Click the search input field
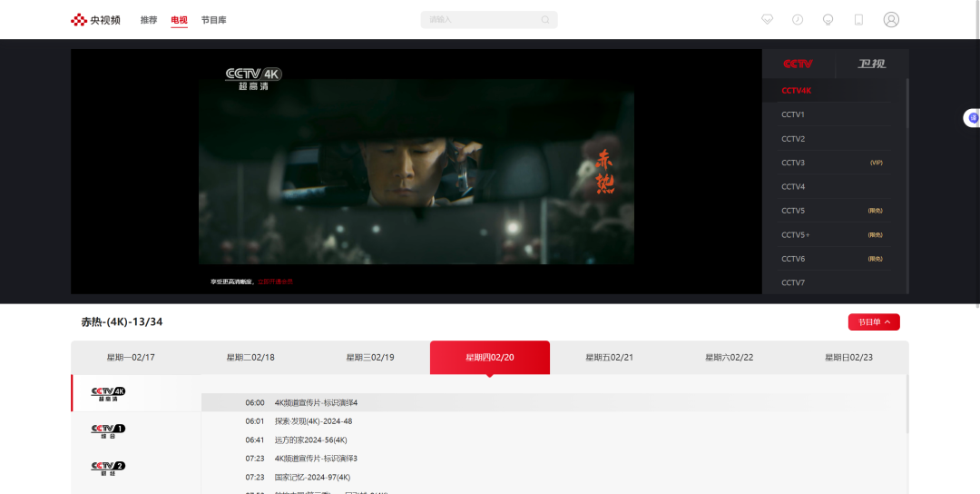Viewport: 980px width, 494px height. (481, 20)
